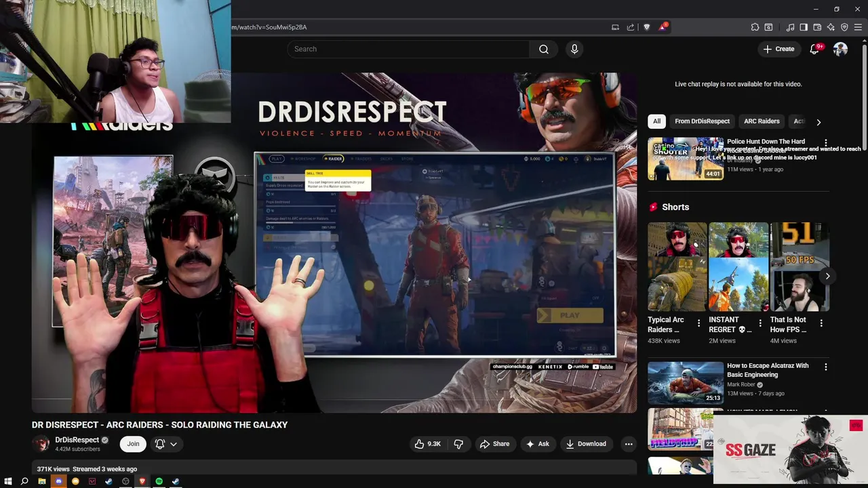
Task: Open Brave Rewards triangle icon
Action: pyautogui.click(x=663, y=27)
